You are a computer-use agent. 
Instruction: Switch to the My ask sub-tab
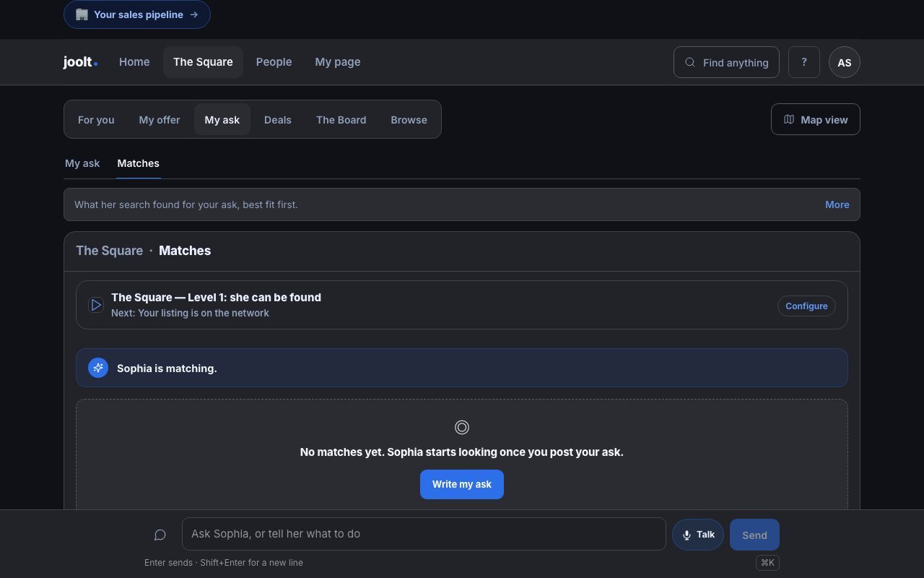coord(82,163)
